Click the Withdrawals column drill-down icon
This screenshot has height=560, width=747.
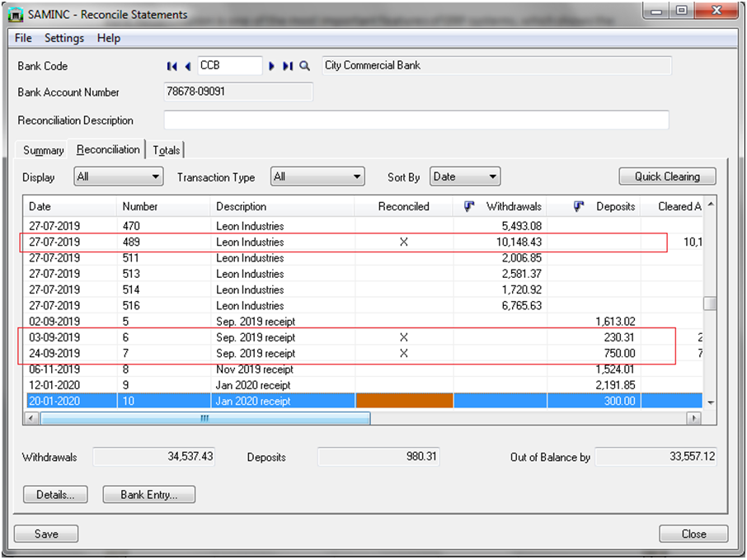pyautogui.click(x=469, y=206)
